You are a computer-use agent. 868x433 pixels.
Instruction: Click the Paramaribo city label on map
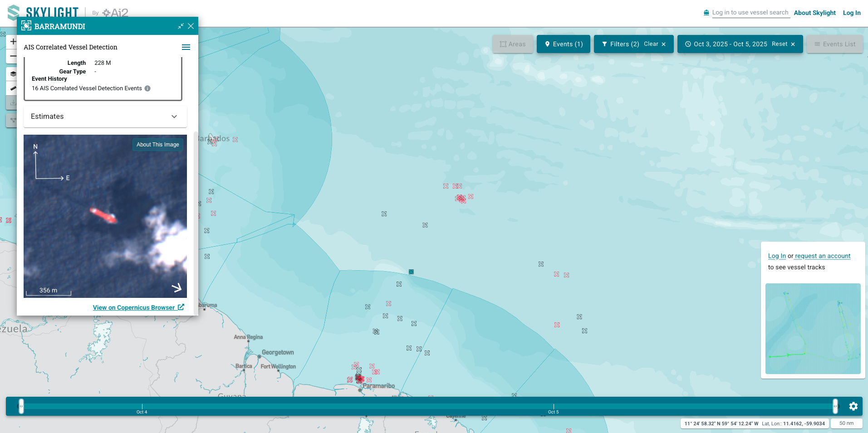tap(379, 386)
